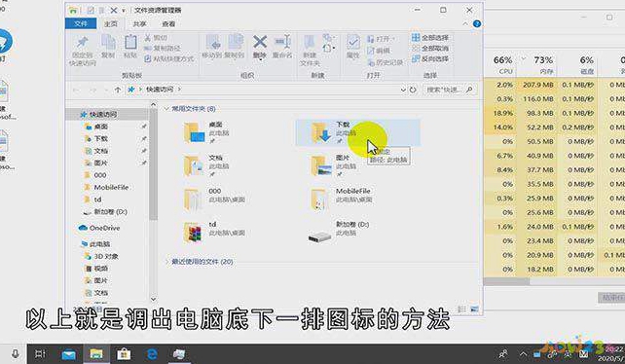This screenshot has height=364, width=625.
Task: Open Microsoft Store on the taskbar
Action: [124, 354]
